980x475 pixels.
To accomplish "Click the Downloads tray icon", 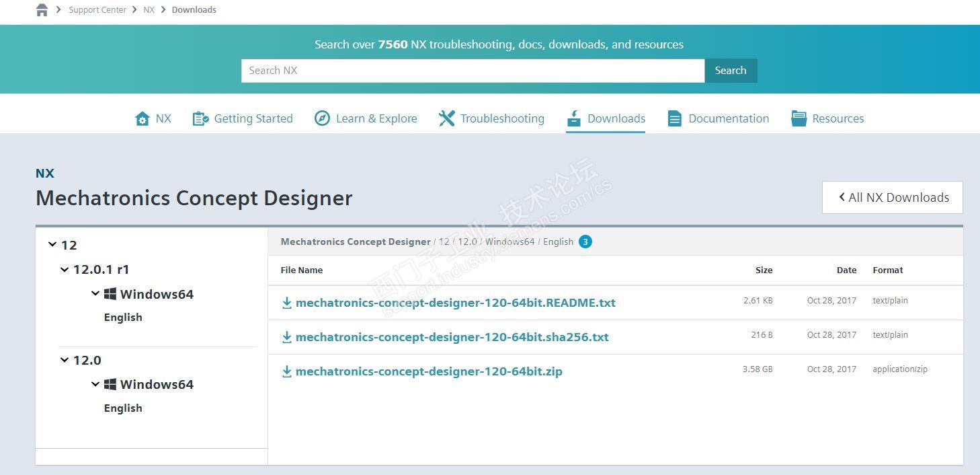I will (573, 118).
